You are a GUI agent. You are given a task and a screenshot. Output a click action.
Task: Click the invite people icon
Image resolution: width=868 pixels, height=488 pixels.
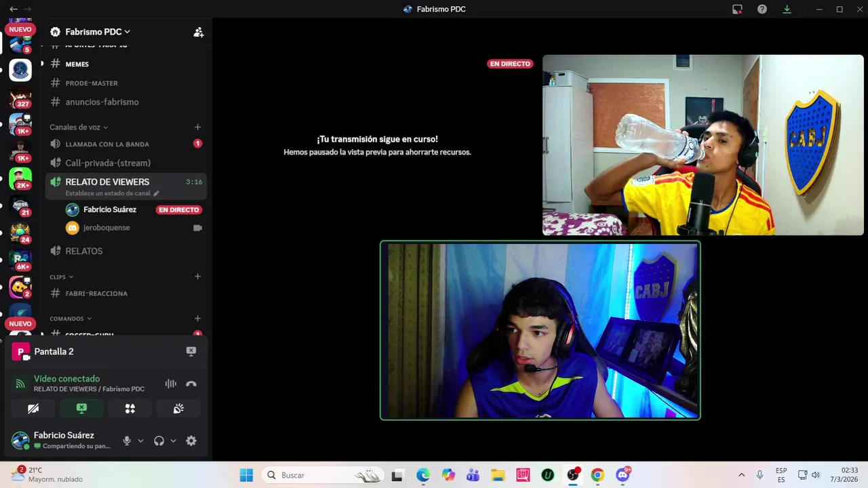click(x=198, y=32)
